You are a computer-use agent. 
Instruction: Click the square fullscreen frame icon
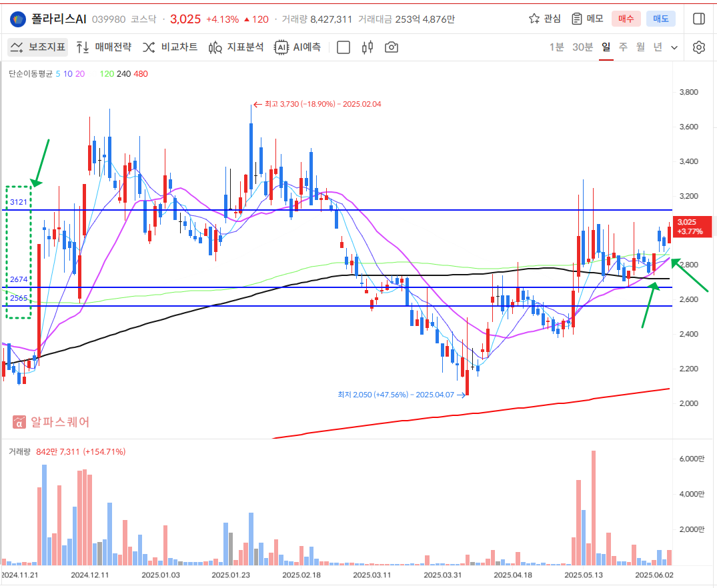pos(343,47)
